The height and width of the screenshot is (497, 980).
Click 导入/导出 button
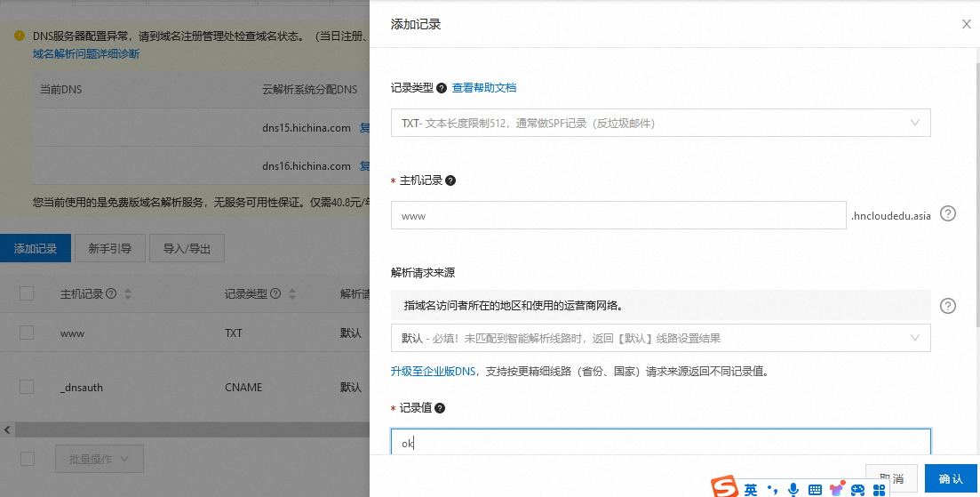point(187,248)
